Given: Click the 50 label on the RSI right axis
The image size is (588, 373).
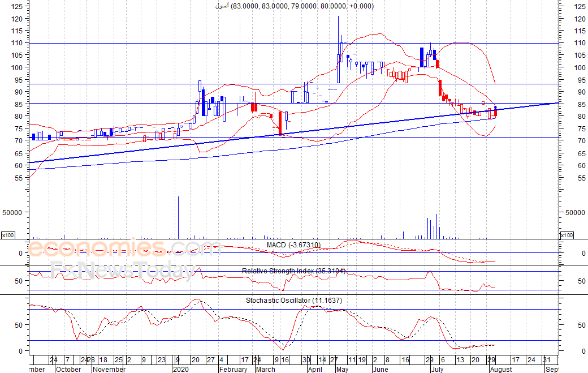Looking at the screenshot, I should click(582, 281).
